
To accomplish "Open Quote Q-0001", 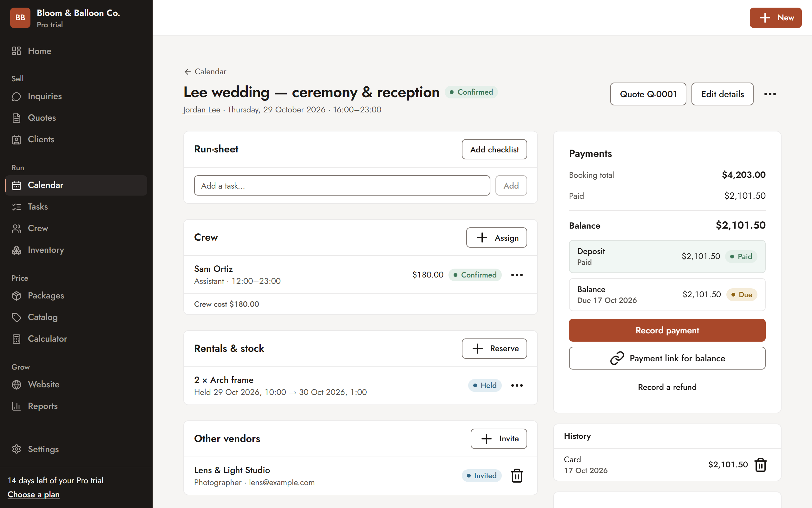I will click(x=648, y=94).
